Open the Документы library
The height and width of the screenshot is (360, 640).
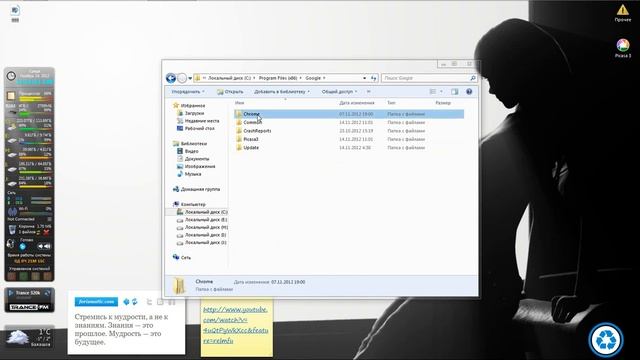click(193, 159)
